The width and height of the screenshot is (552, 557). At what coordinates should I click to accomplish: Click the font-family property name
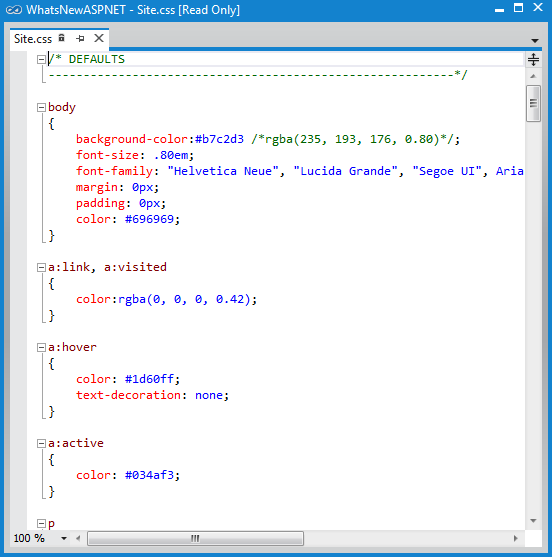[114, 171]
